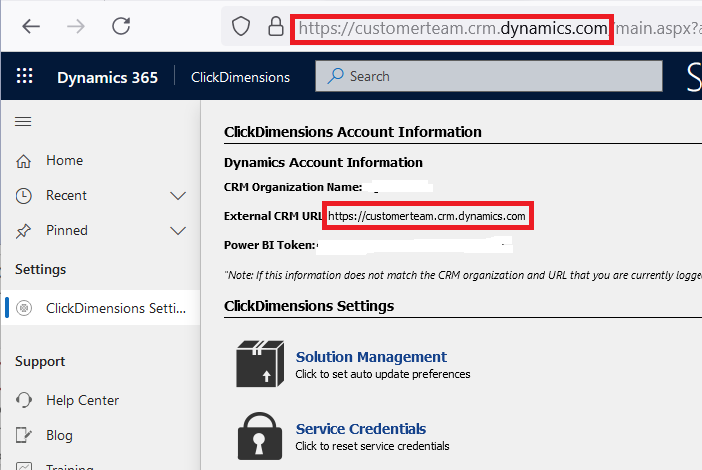
Task: Click the Power BI Token label
Action: [270, 245]
